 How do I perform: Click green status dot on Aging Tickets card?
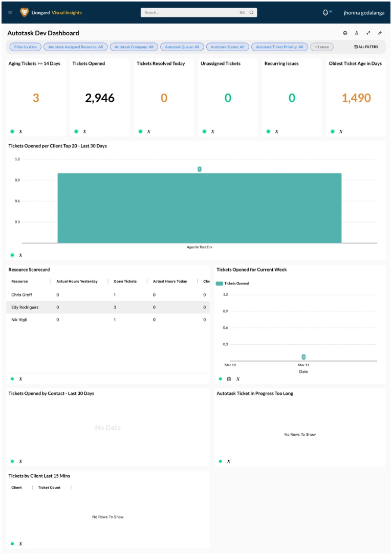pos(12,131)
